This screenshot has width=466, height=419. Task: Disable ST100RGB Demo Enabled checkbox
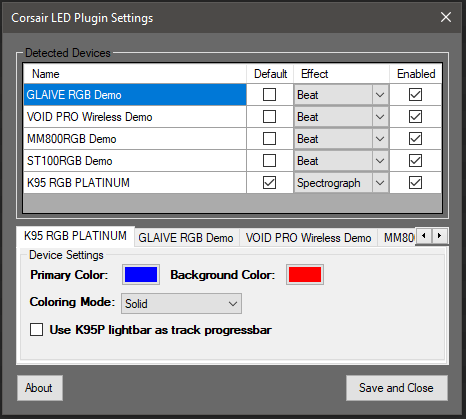pyautogui.click(x=415, y=161)
